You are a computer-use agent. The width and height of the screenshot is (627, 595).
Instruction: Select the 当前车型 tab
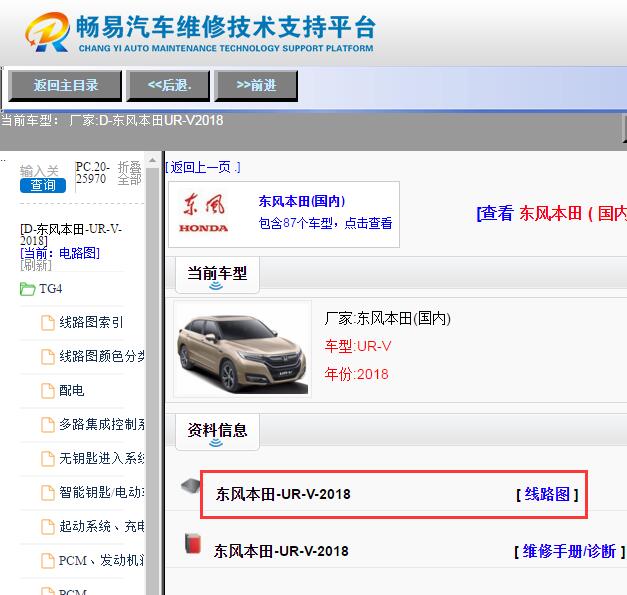(217, 275)
